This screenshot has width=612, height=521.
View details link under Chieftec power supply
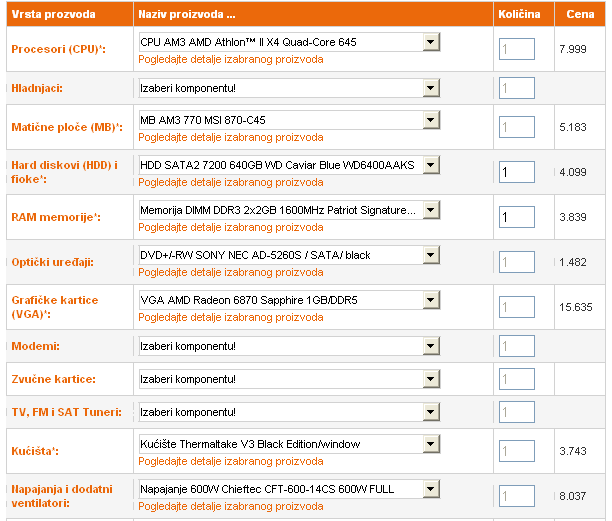point(231,506)
